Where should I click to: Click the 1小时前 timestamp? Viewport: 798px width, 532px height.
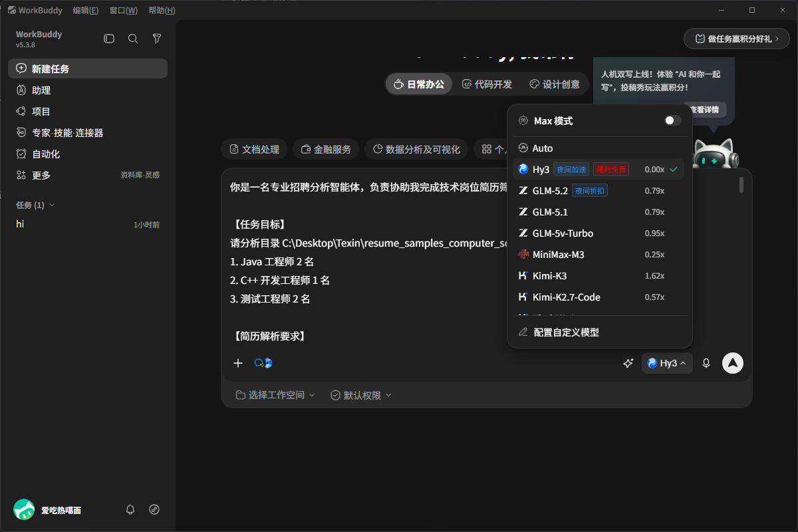pyautogui.click(x=146, y=225)
